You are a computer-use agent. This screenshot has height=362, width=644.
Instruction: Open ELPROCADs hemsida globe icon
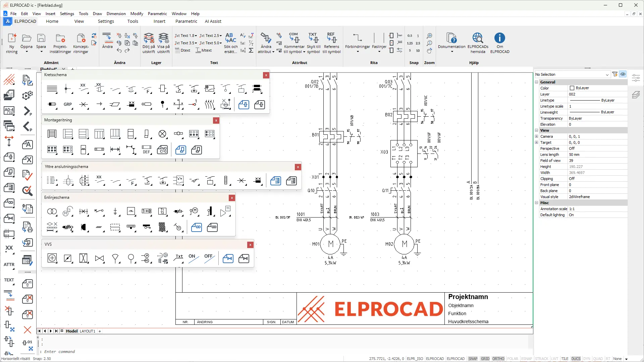478,38
